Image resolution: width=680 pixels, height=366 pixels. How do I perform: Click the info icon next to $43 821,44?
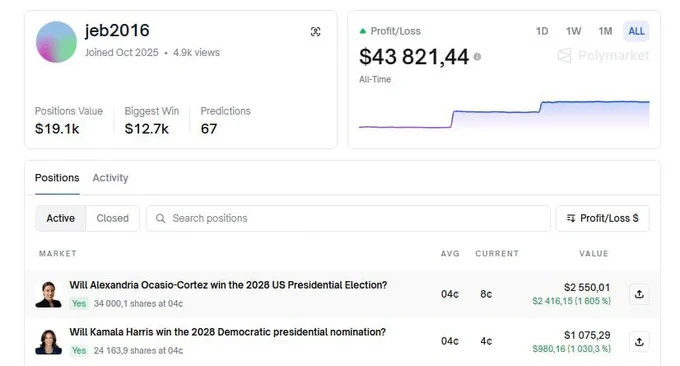[477, 57]
